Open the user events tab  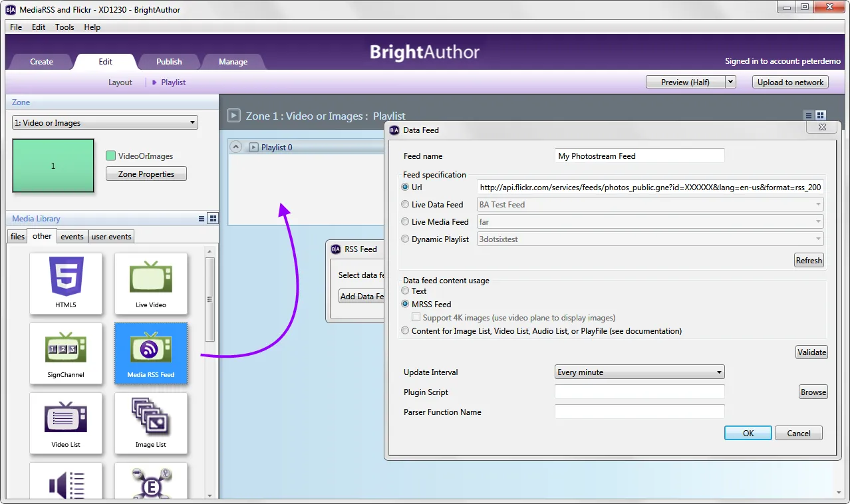[111, 237]
